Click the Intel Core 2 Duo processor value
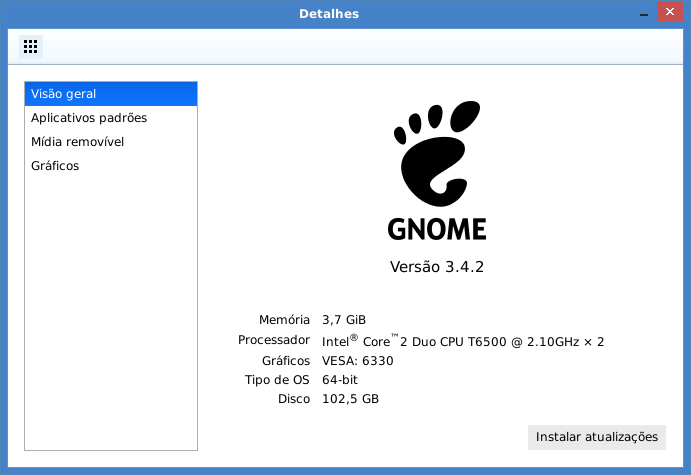This screenshot has width=691, height=475. [463, 341]
